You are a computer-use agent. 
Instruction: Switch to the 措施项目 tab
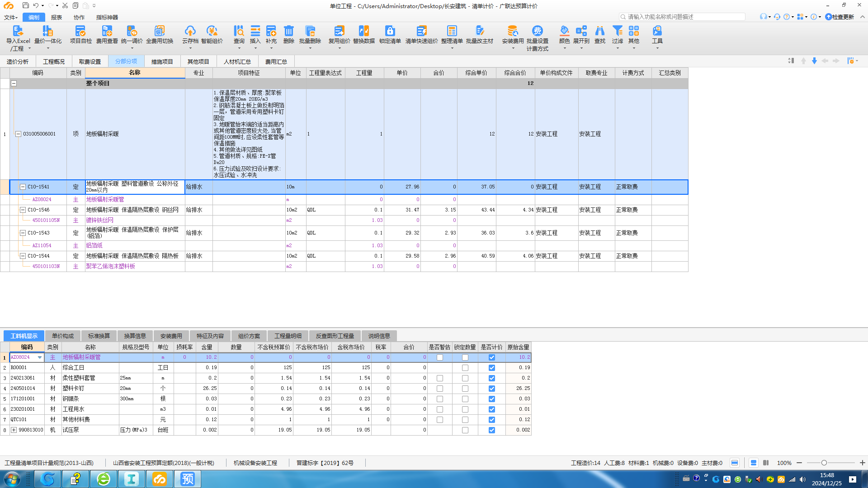162,61
